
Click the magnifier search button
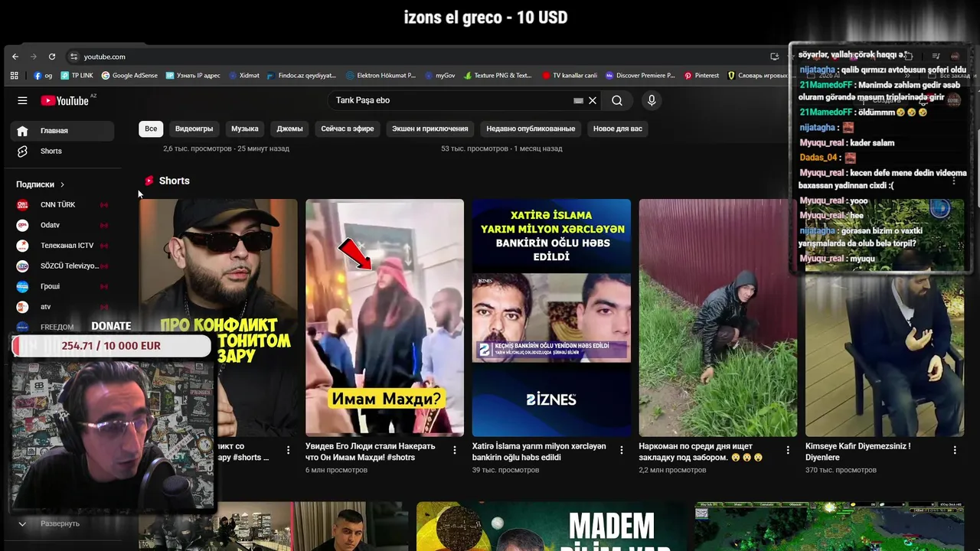(x=617, y=100)
